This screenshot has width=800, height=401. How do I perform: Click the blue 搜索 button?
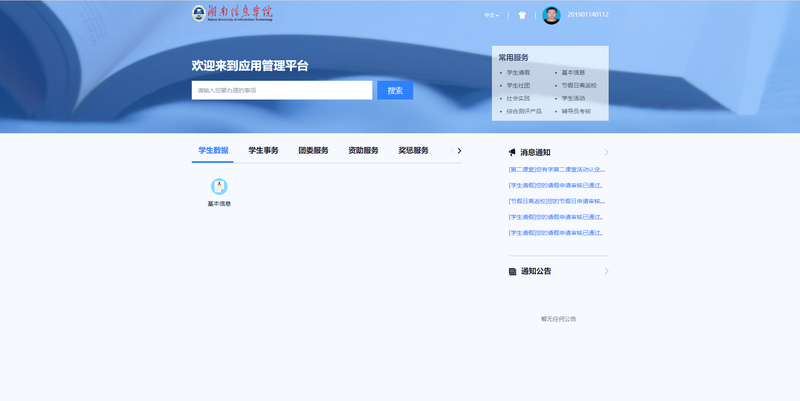click(x=395, y=90)
